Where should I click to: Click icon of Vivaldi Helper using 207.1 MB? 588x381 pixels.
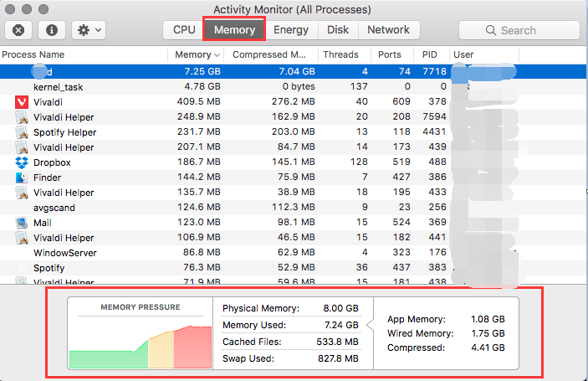[22, 147]
